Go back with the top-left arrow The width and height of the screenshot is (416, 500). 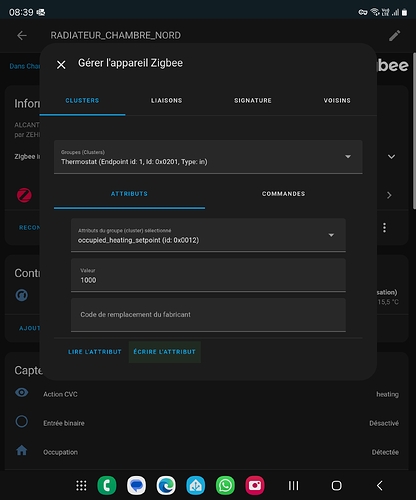point(22,35)
